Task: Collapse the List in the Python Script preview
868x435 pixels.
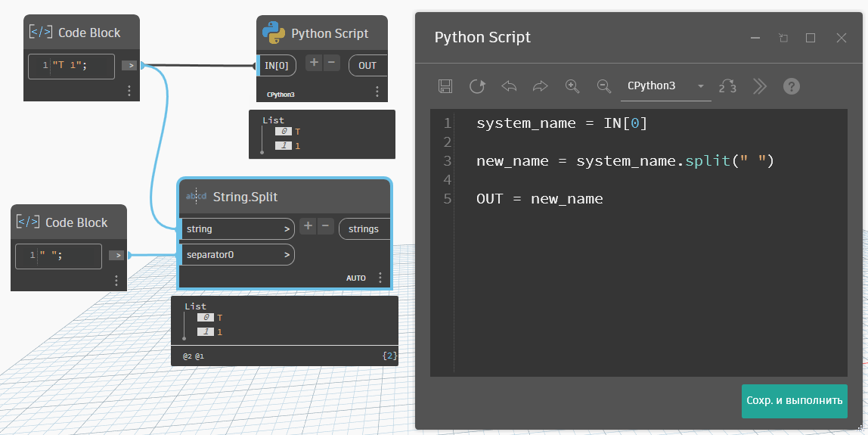Action: coord(274,120)
